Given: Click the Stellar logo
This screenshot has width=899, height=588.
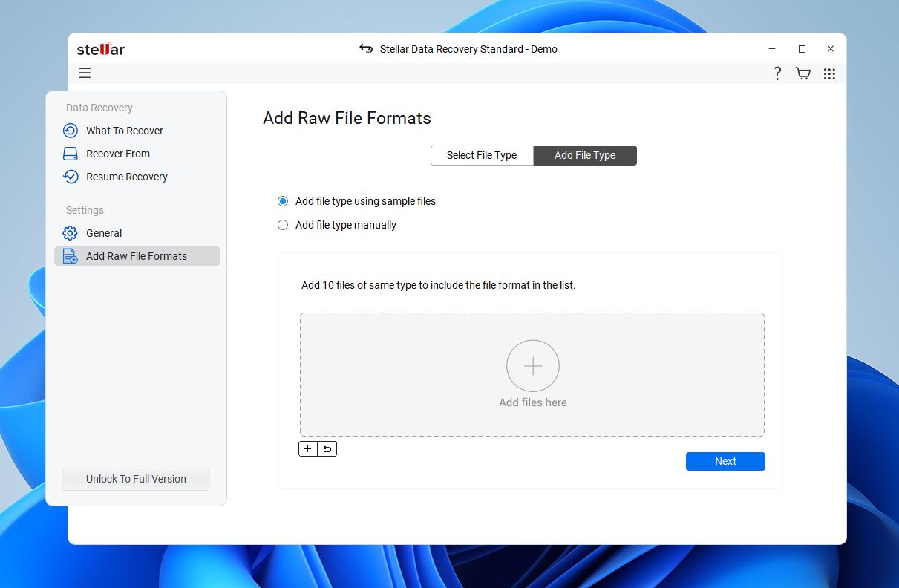Looking at the screenshot, I should coord(101,49).
